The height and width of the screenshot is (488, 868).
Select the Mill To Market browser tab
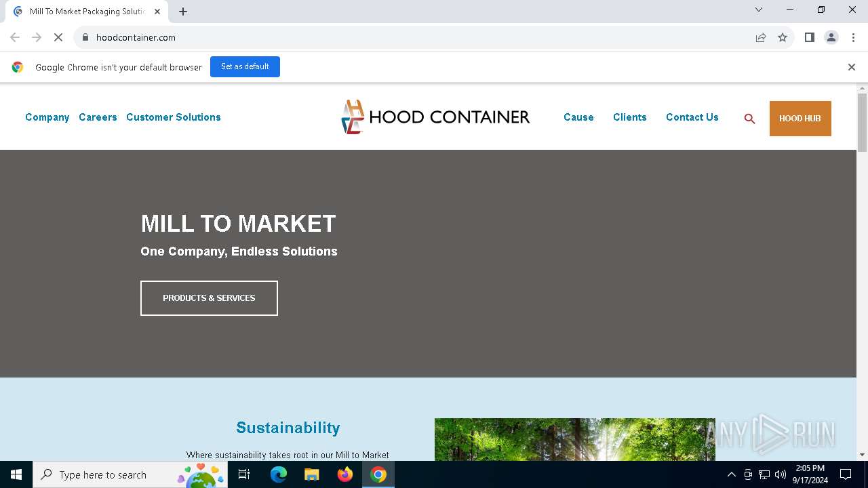pyautogui.click(x=87, y=12)
